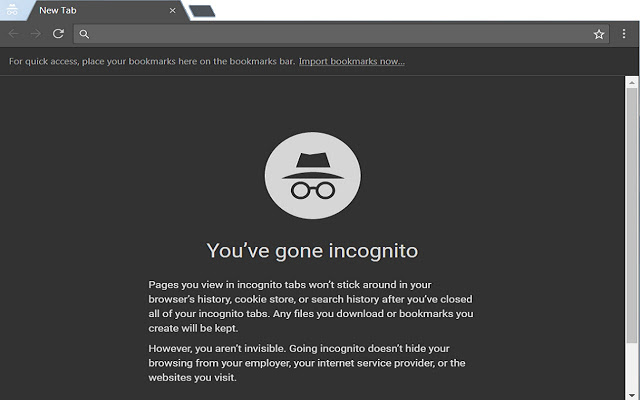Click the incognito badge in the title bar
640x400 pixels.
pos(12,10)
